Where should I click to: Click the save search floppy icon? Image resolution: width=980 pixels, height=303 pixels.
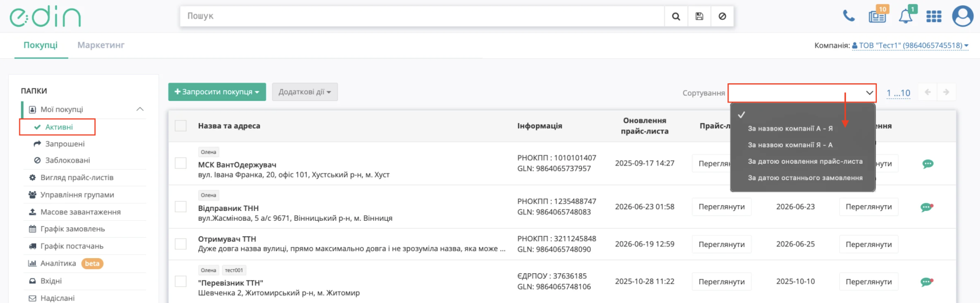click(x=699, y=16)
